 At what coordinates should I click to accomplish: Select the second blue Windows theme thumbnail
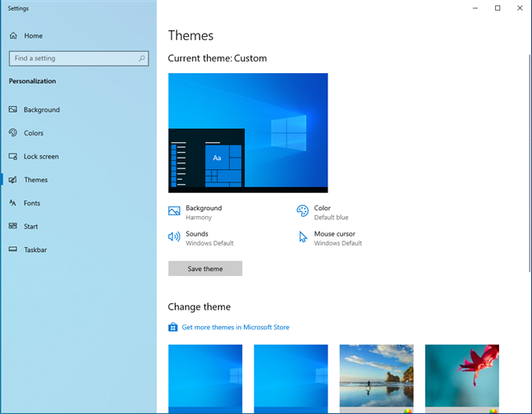tap(291, 379)
